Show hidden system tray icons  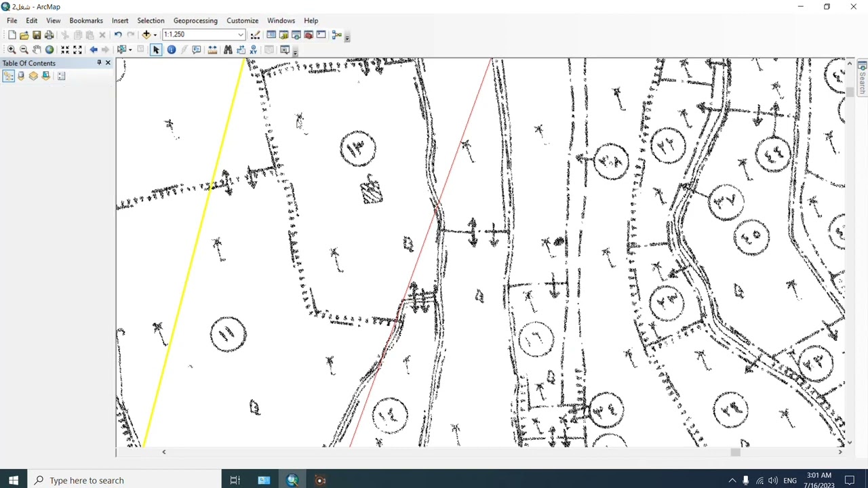[x=732, y=481]
